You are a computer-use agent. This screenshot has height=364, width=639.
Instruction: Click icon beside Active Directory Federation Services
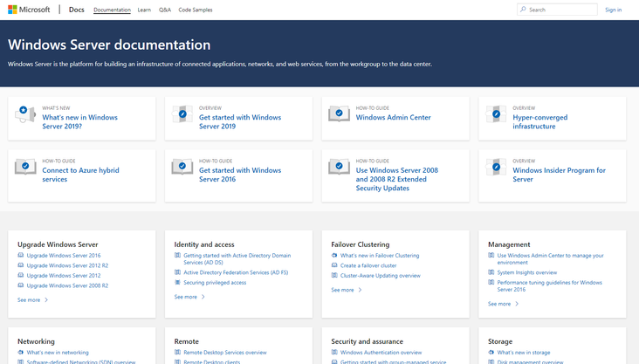point(177,272)
